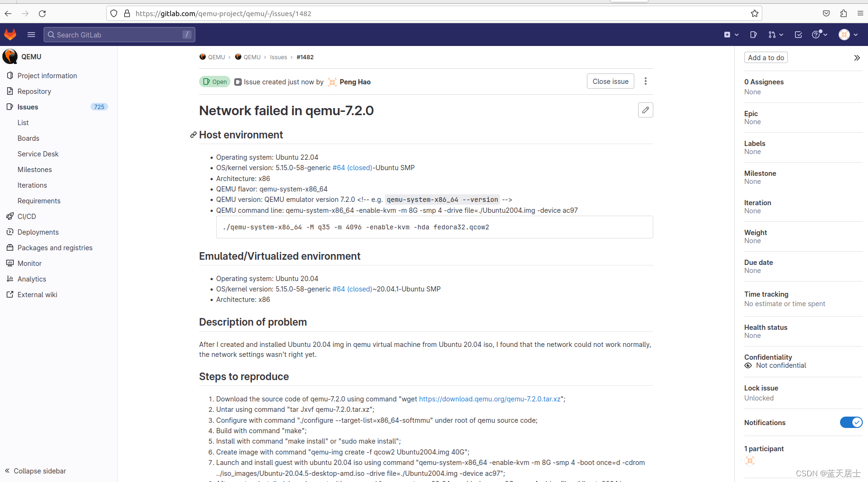Open #64 (closed) link under Emulated environment
This screenshot has height=482, width=868.
[x=352, y=289]
